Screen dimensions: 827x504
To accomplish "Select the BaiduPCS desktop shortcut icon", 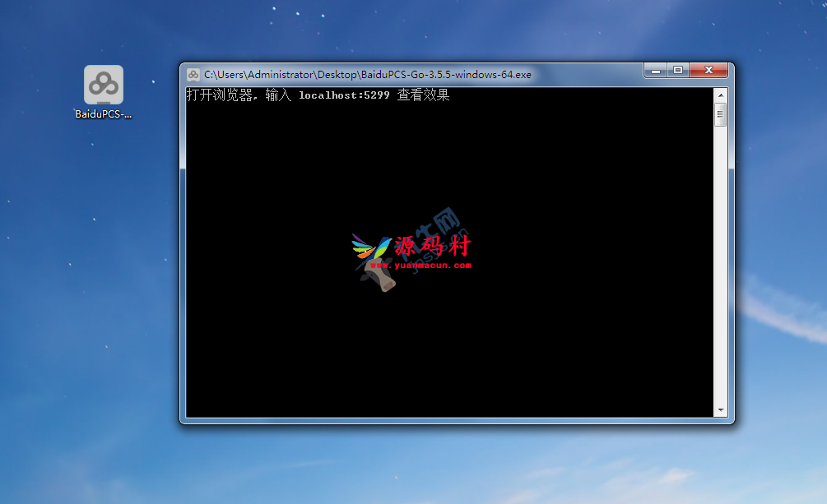I will 104,85.
